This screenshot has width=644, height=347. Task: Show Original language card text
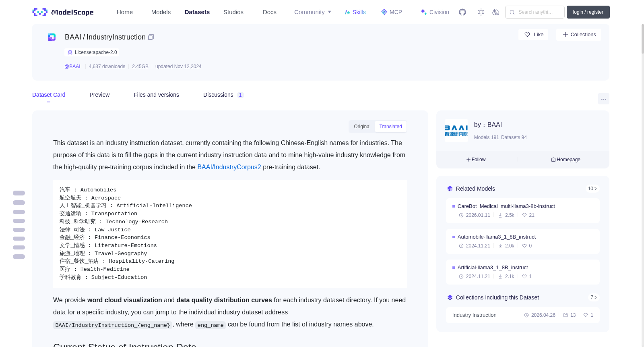[x=362, y=127]
